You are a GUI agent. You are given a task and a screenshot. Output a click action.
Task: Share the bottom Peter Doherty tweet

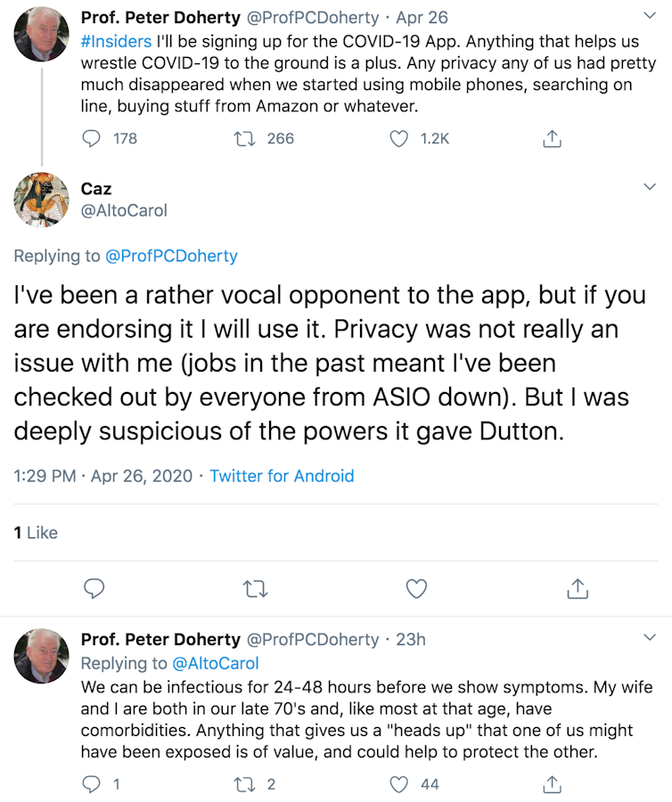pos(552,784)
